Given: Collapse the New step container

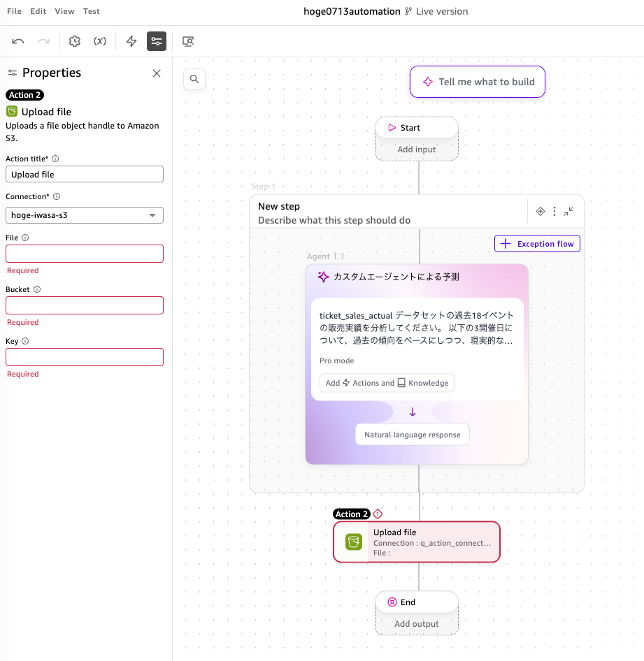Looking at the screenshot, I should [568, 211].
